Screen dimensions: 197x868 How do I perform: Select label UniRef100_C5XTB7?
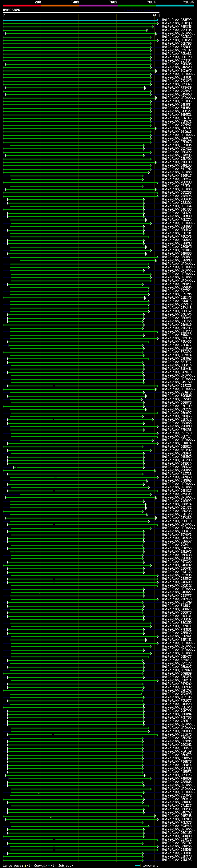tap(177, 50)
